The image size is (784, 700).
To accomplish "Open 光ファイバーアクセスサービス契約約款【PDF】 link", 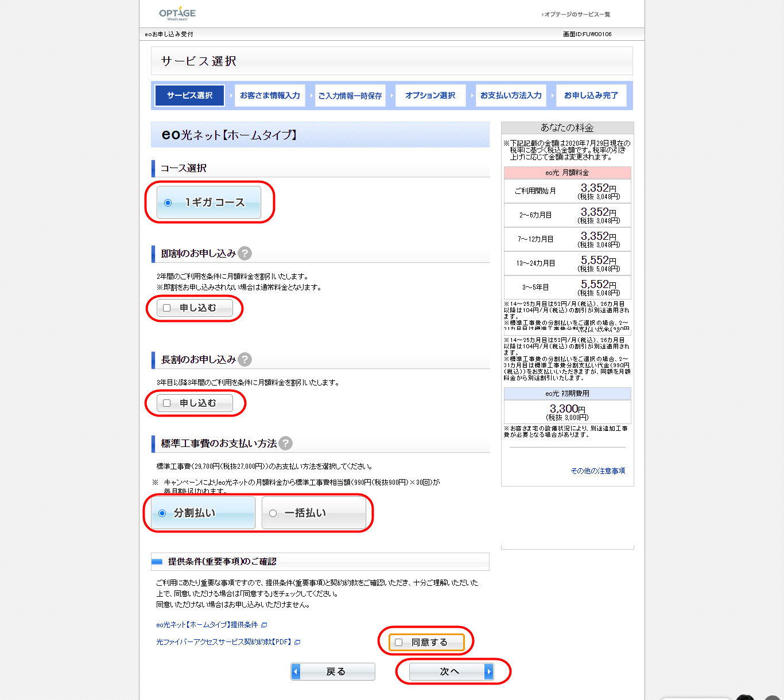I will coord(224,642).
